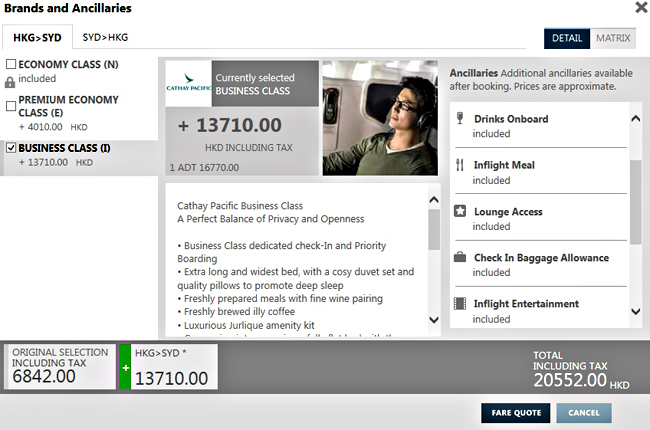Tick the Premium Economy Class (E) checkbox
The image size is (650, 430).
click(x=11, y=106)
